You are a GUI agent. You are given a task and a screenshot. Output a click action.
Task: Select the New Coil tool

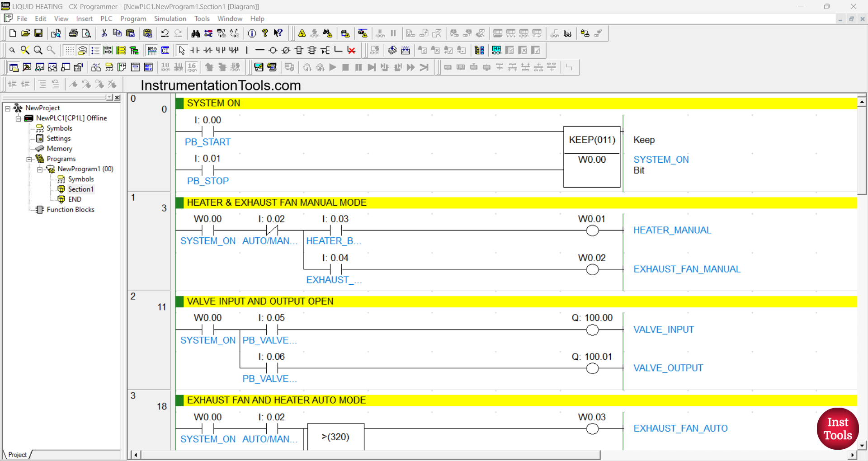point(273,50)
